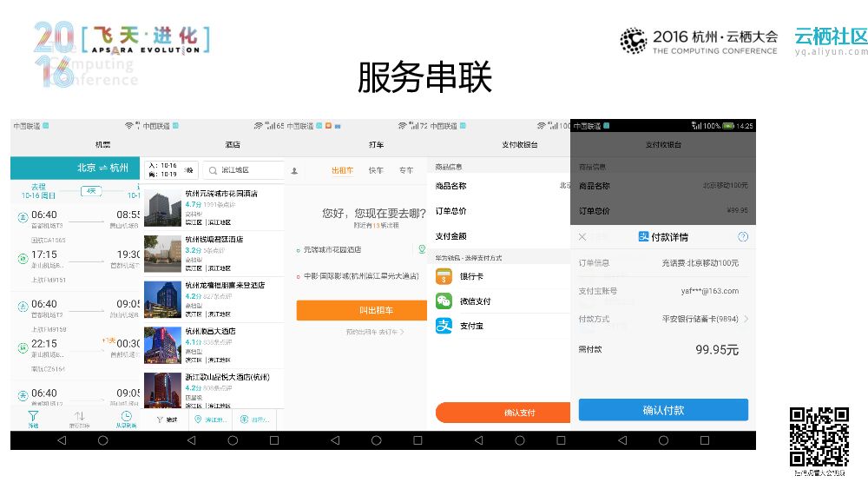This screenshot has height=489, width=868.
Task: Open the 浙江歌山品悦大酒店(杭州) hotel photo
Action: [163, 391]
